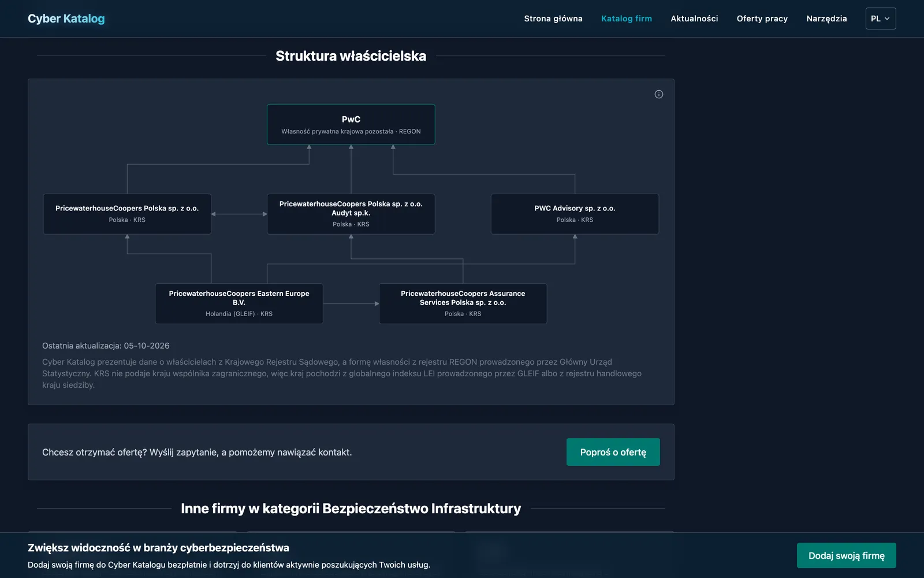Go to Strona główna

click(553, 18)
